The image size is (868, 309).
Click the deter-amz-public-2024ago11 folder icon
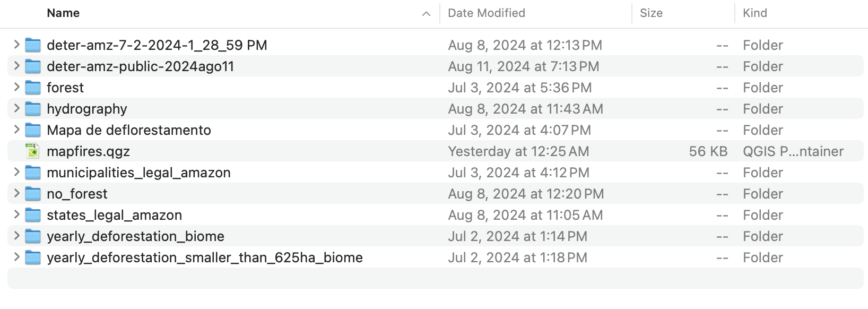[33, 66]
